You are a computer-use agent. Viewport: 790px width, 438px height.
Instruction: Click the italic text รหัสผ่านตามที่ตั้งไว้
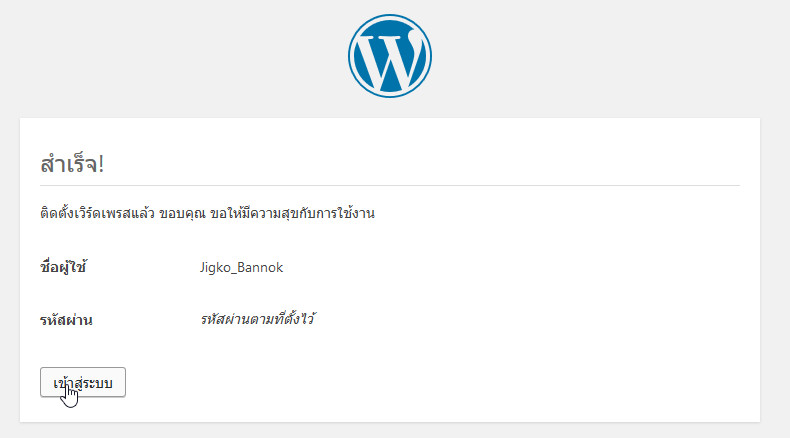coord(257,319)
